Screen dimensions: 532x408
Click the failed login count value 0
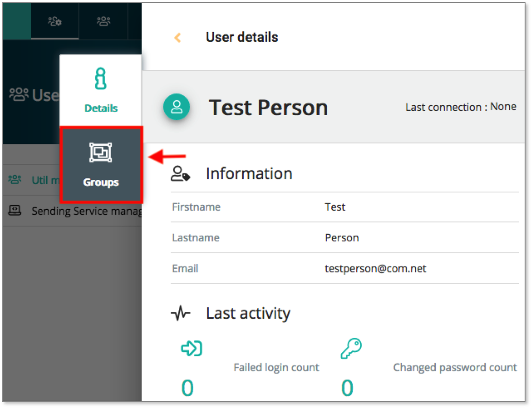(x=187, y=388)
